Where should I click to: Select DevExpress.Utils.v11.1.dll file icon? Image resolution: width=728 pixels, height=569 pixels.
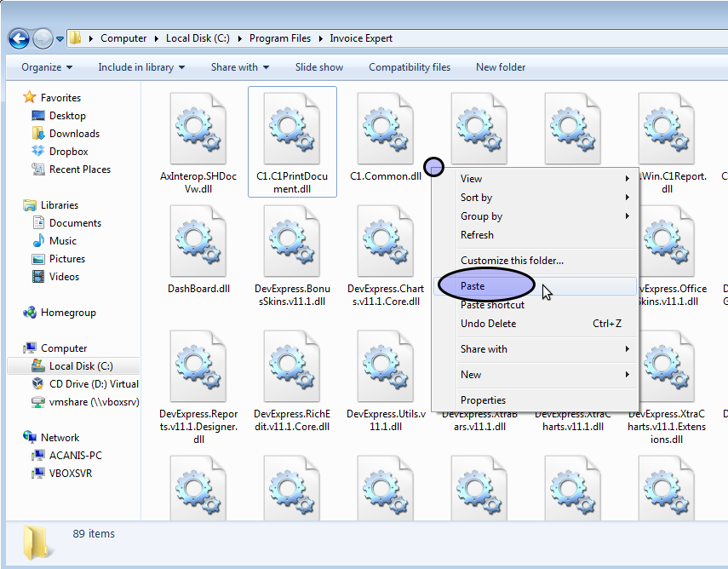point(386,366)
